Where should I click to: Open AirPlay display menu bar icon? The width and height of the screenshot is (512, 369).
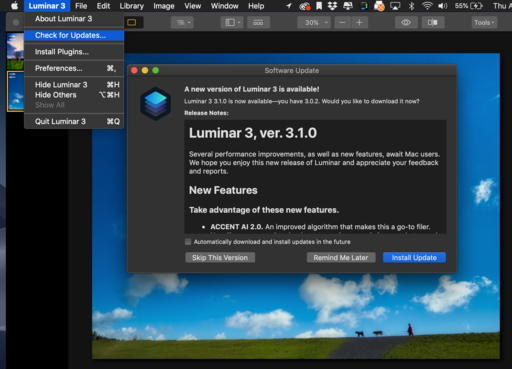click(x=395, y=6)
